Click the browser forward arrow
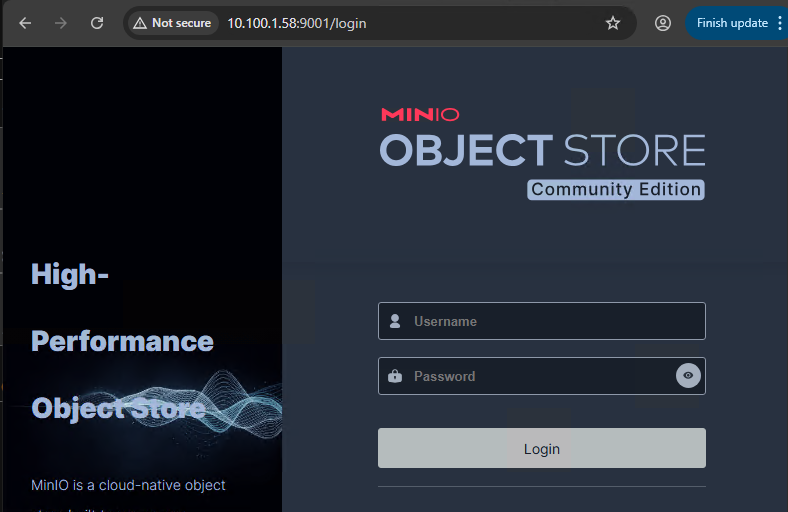788x512 pixels. tap(61, 23)
